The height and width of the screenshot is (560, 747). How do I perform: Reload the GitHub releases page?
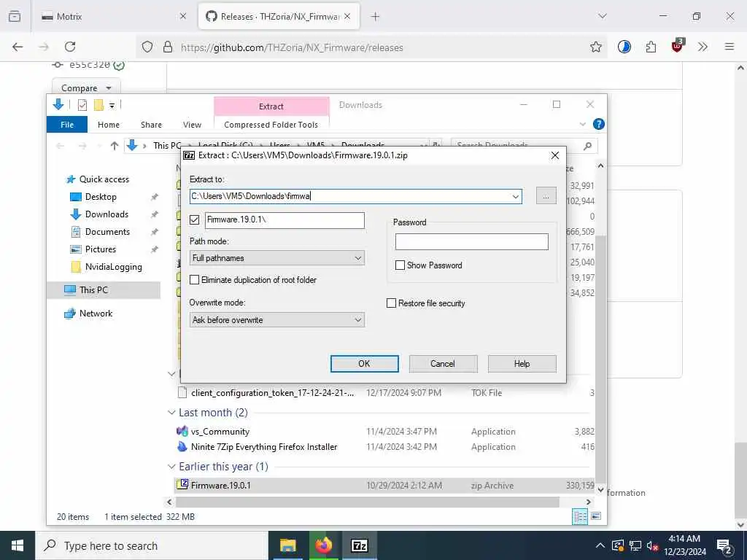pos(70,47)
